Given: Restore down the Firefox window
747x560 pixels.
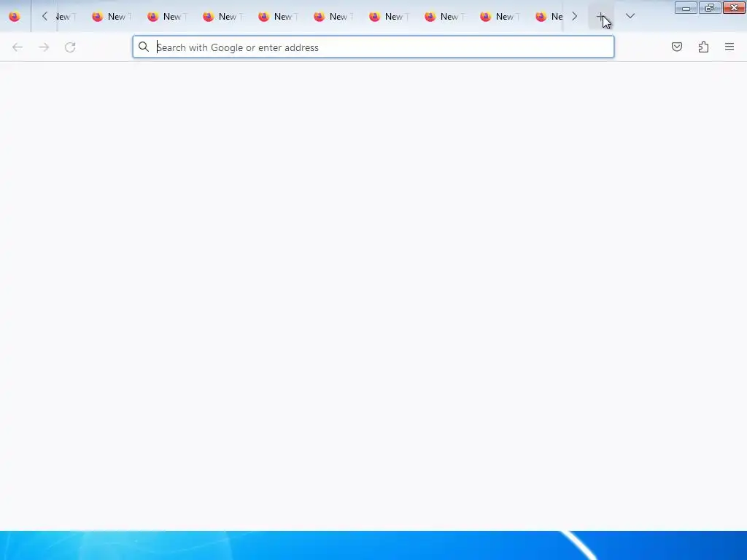Looking at the screenshot, I should tap(710, 8).
